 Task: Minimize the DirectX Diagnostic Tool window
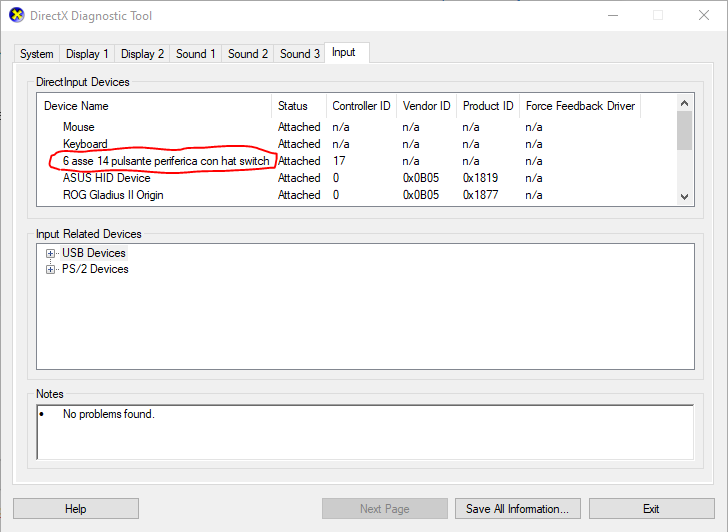coord(613,15)
